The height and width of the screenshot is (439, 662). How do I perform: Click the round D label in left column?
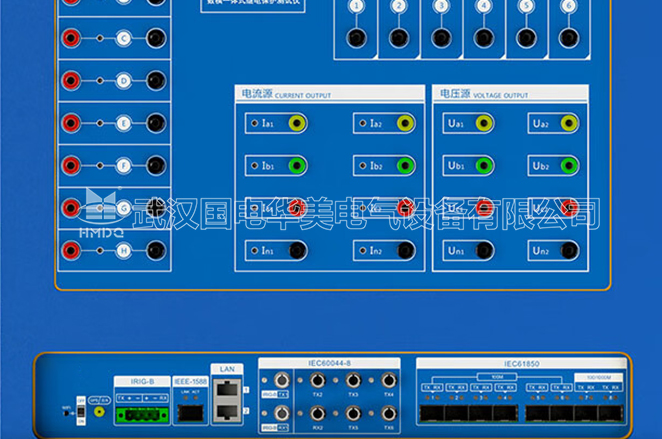[124, 81]
